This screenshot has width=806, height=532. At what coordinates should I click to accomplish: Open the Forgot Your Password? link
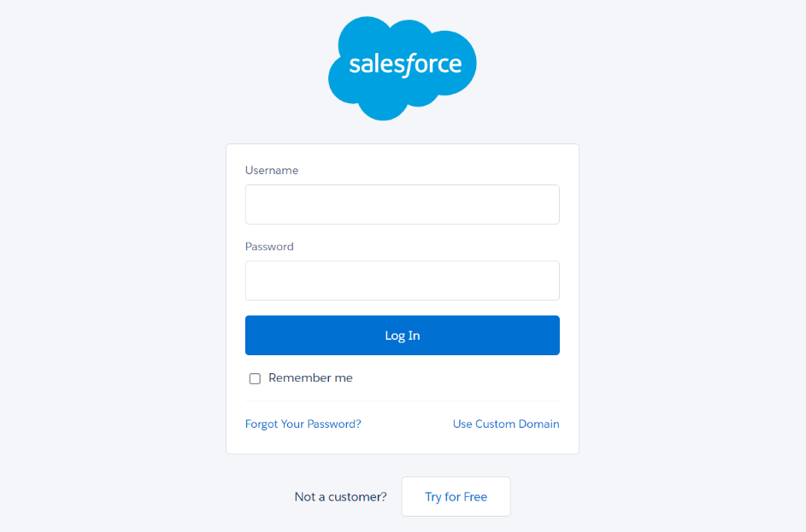[303, 424]
